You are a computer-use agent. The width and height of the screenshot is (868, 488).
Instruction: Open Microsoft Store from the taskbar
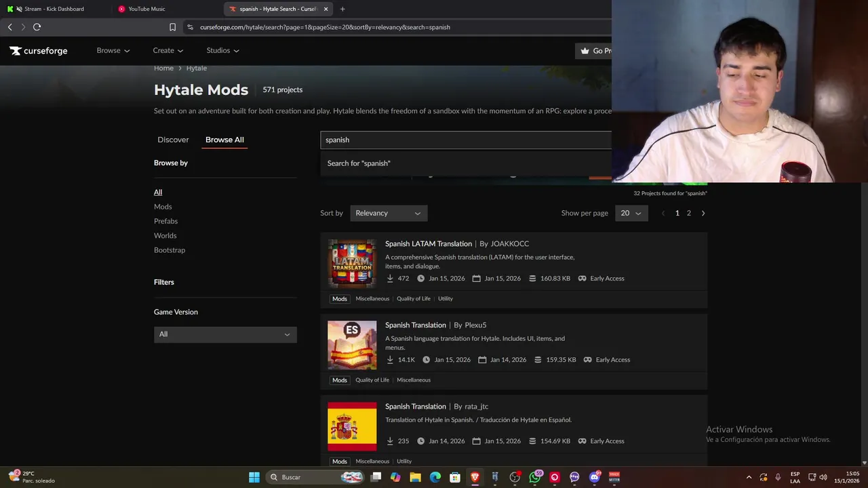click(x=455, y=477)
